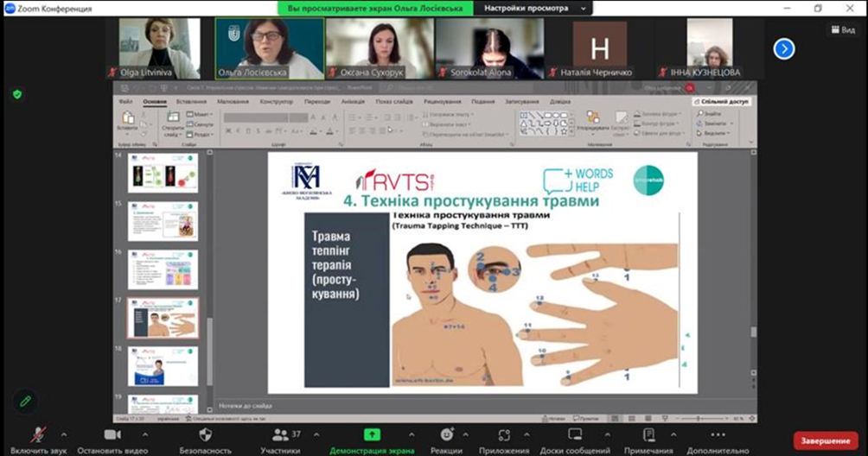Open Доски сообщений whiteboards
This screenshot has height=456, width=868.
(575, 435)
